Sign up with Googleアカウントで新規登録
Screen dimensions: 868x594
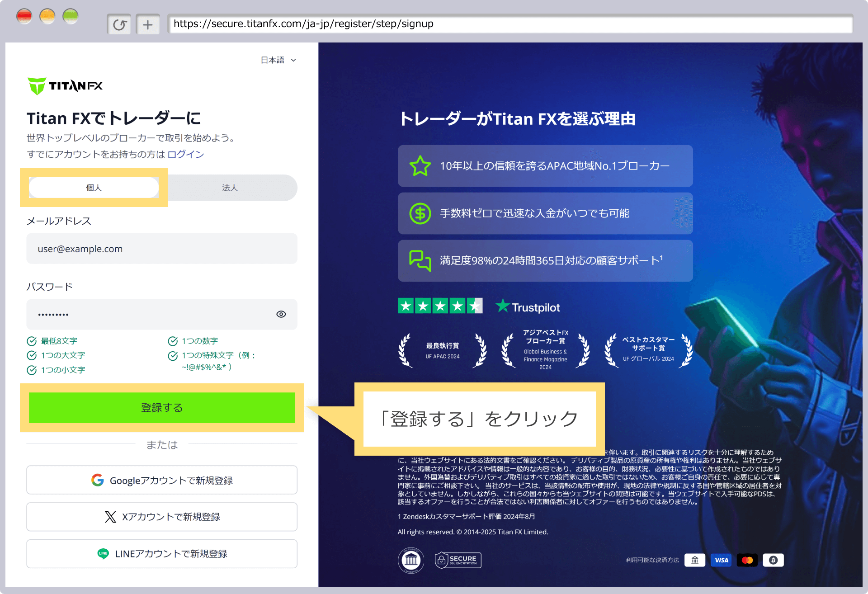162,480
